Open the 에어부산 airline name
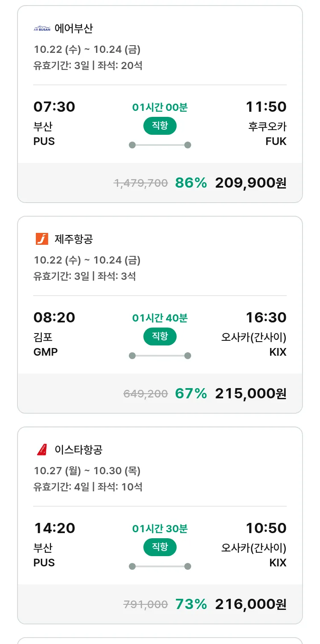The image size is (320, 644). 74,29
